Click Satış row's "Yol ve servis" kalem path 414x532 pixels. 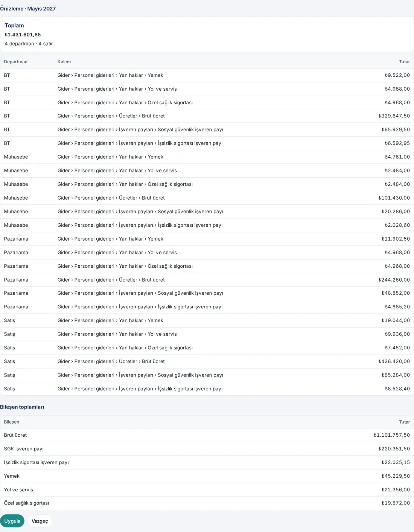117,334
